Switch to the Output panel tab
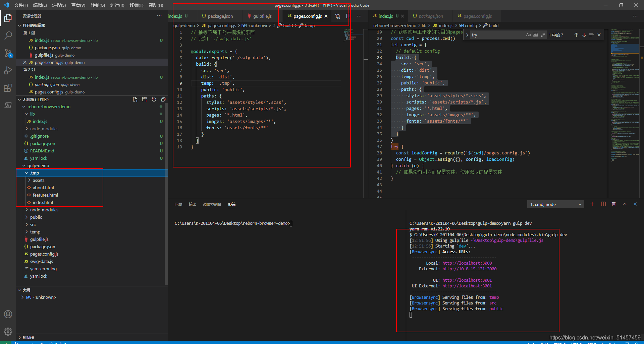 (x=193, y=204)
